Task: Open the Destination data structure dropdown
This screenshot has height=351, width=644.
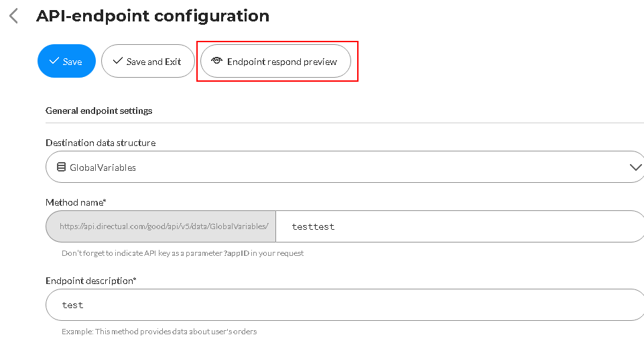Action: (x=344, y=167)
